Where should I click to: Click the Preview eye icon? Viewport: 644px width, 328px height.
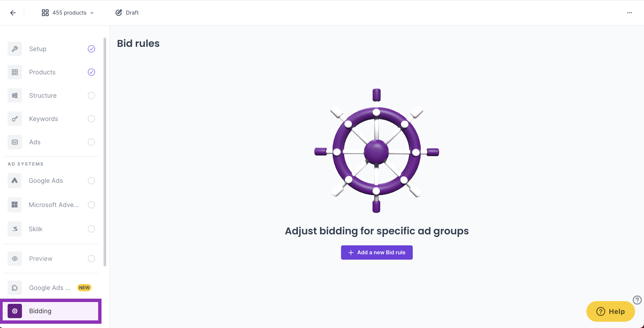click(x=15, y=259)
